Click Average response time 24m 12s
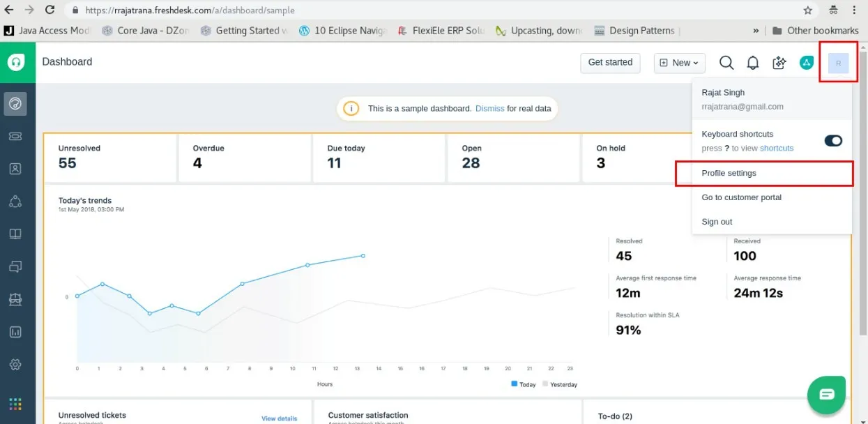This screenshot has width=868, height=424. pyautogui.click(x=758, y=293)
